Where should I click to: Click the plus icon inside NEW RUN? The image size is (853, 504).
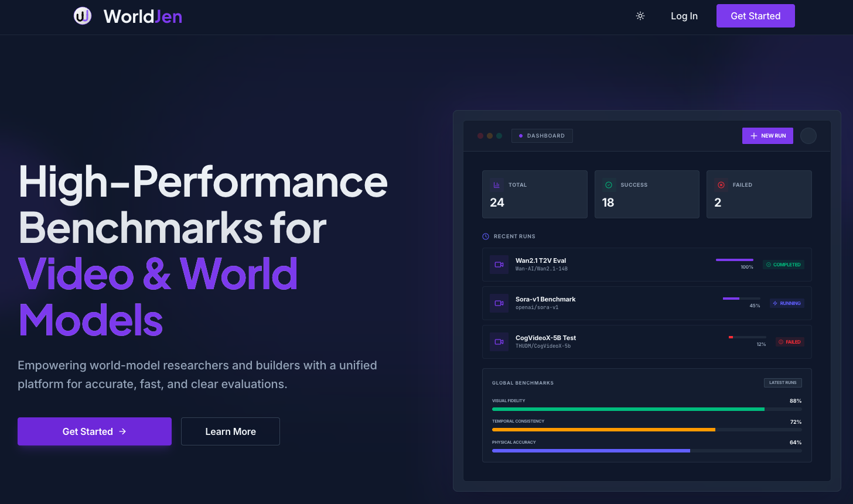(753, 135)
